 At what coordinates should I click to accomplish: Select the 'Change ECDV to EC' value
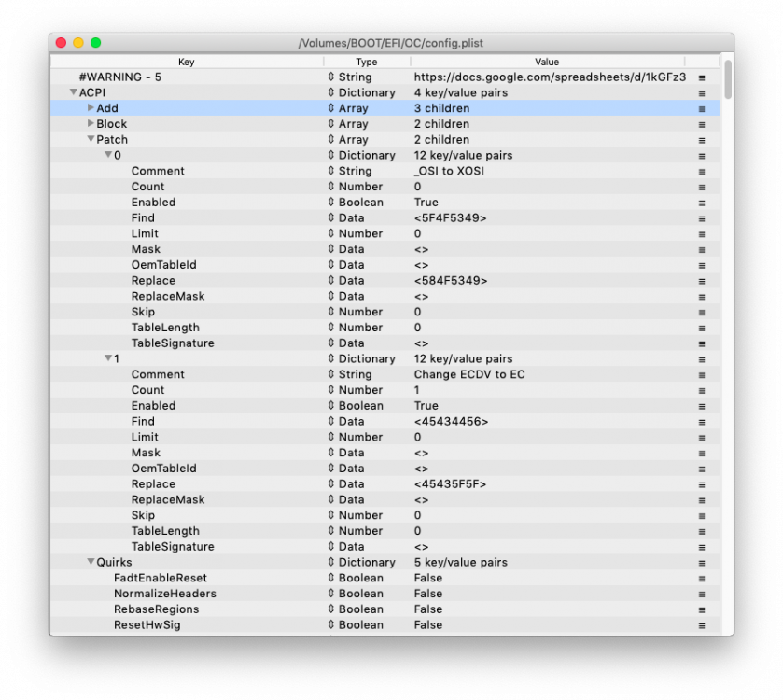tap(469, 374)
